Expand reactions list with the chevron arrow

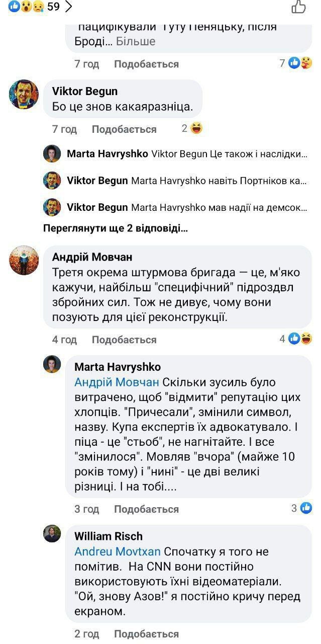coord(69,7)
